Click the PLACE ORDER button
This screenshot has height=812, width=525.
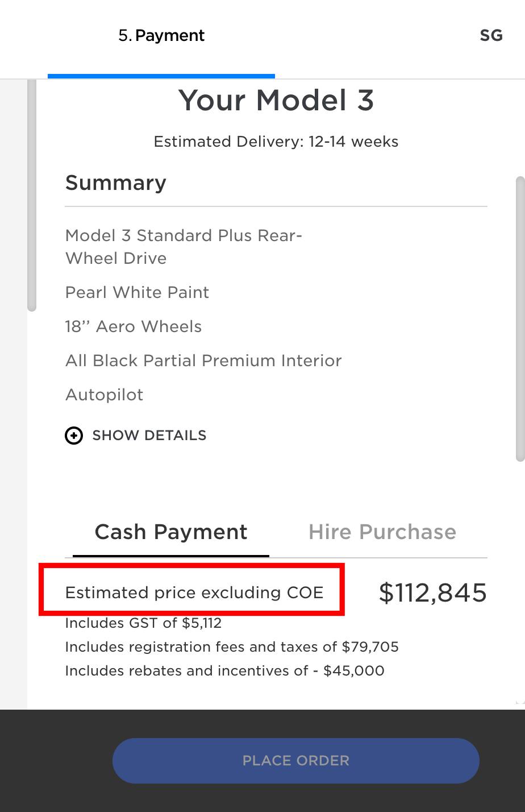(x=296, y=760)
